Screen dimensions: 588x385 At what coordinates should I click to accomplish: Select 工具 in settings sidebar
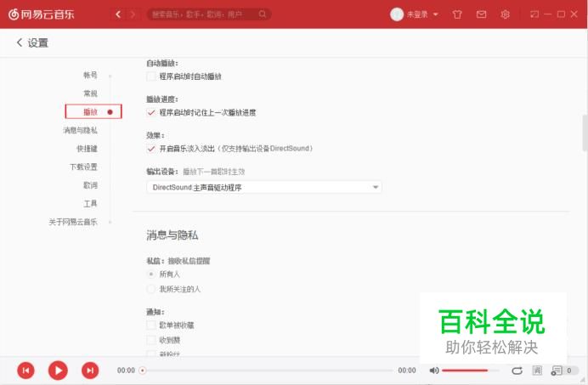(90, 204)
